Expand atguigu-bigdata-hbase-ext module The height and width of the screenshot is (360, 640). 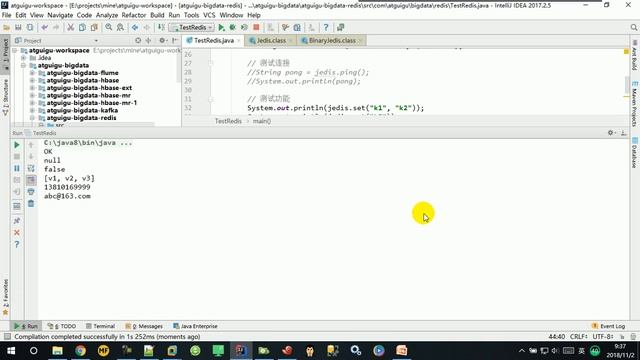pos(32,88)
